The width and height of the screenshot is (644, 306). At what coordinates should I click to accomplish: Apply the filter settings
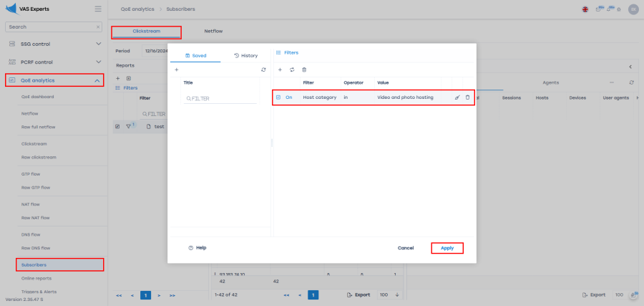click(447, 248)
